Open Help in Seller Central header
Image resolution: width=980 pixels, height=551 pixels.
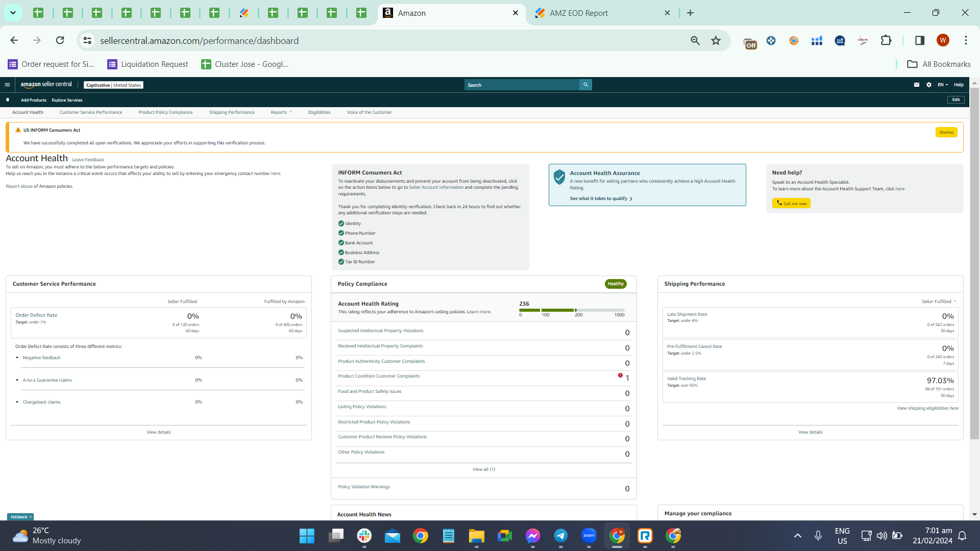(959, 85)
